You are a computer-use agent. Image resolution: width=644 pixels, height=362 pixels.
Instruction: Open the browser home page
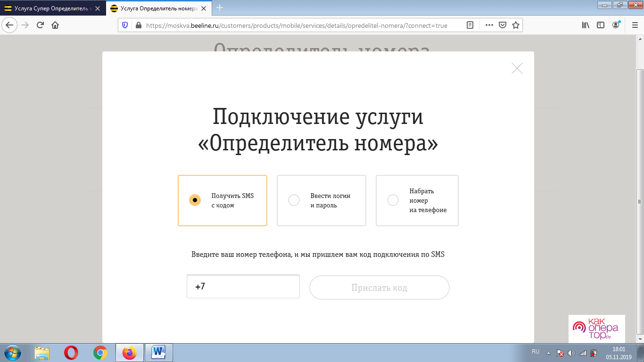(55, 25)
